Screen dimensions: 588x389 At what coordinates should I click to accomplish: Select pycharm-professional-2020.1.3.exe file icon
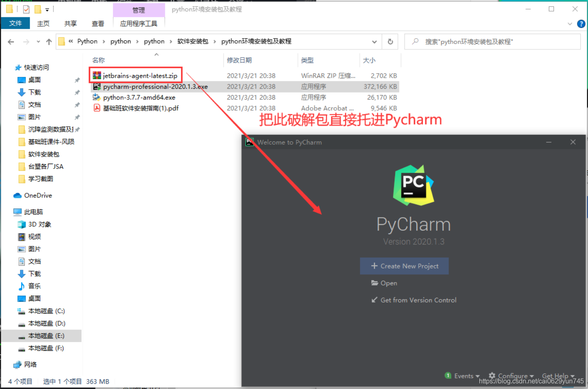97,86
